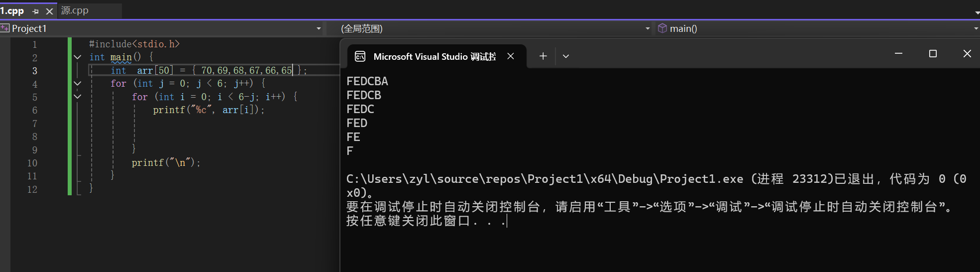Place cursor on printf line 6

tap(209, 110)
